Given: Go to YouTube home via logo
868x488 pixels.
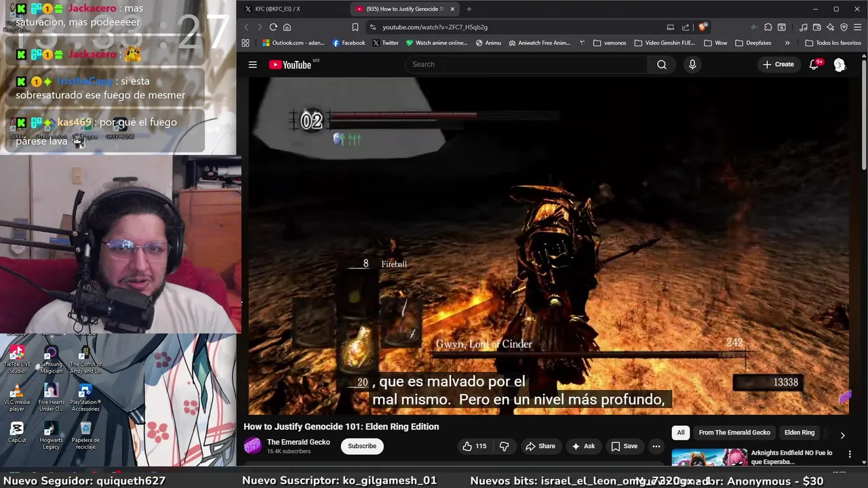Looking at the screenshot, I should click(290, 64).
